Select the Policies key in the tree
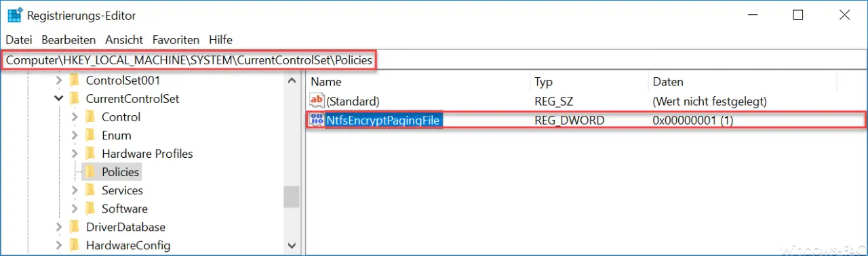Viewport: 868px width, 256px height. point(120,172)
